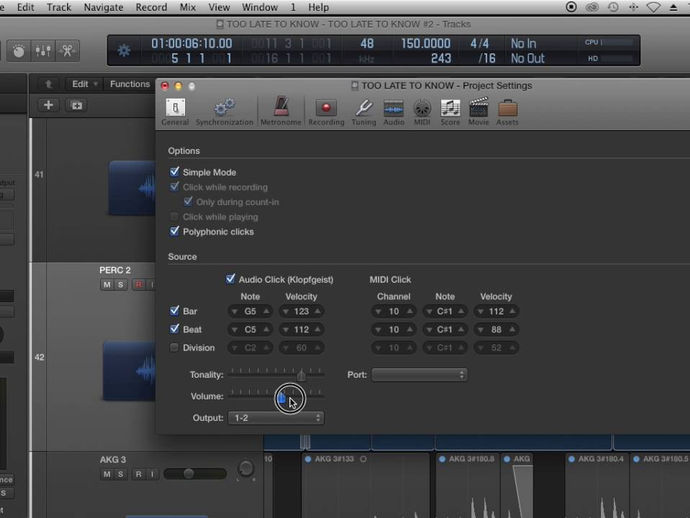690x518 pixels.
Task: Open the Record menu
Action: click(x=151, y=7)
